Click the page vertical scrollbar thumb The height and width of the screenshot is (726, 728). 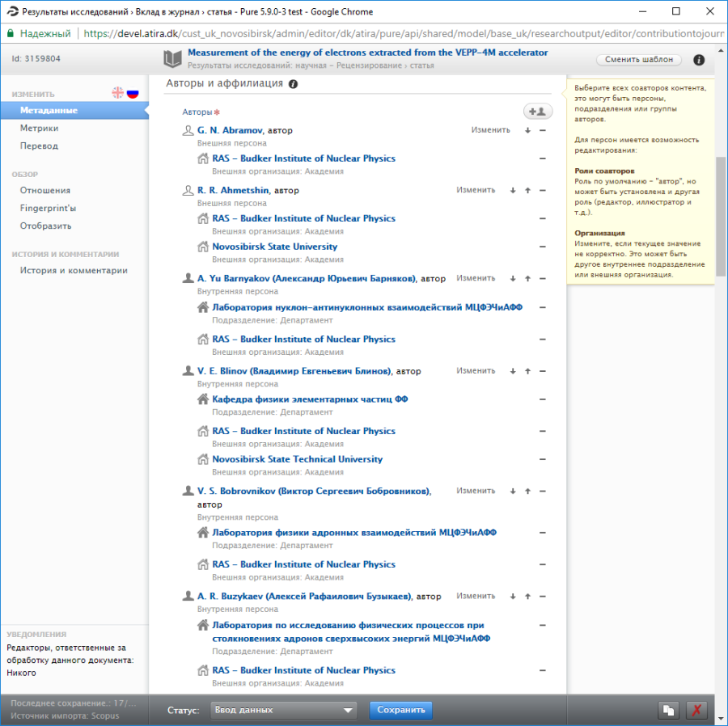(x=721, y=217)
